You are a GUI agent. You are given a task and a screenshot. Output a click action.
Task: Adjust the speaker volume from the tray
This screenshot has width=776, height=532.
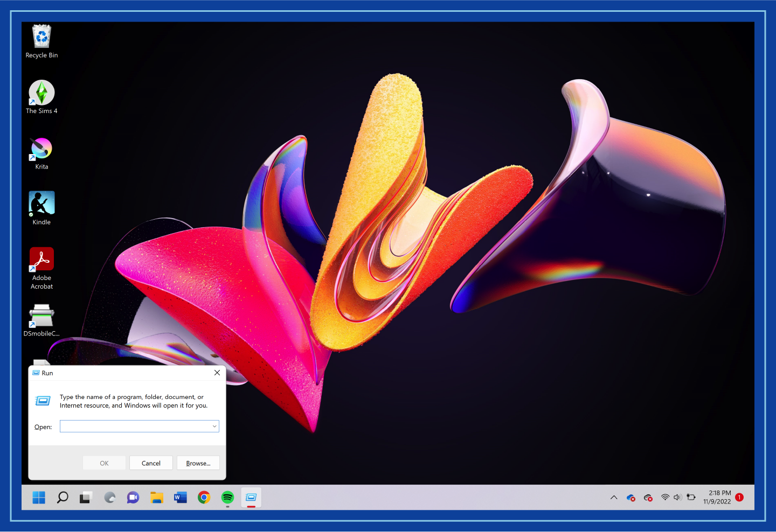click(678, 497)
